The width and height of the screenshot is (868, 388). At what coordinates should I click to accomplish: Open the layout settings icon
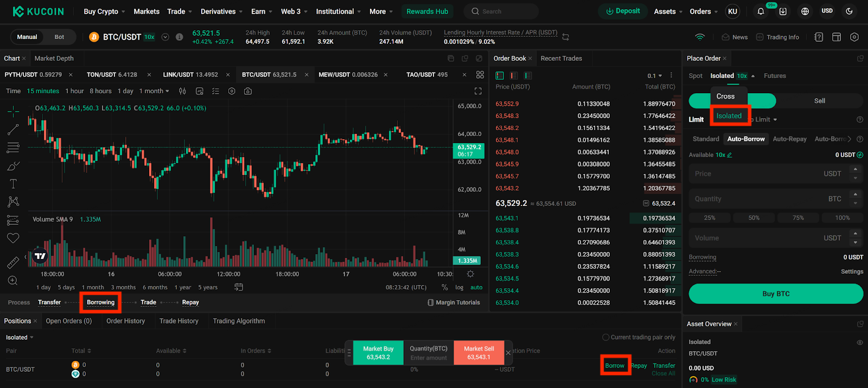pos(837,37)
